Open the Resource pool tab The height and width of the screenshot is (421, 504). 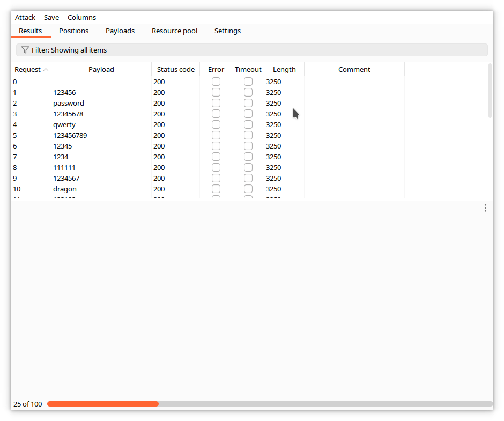point(174,31)
